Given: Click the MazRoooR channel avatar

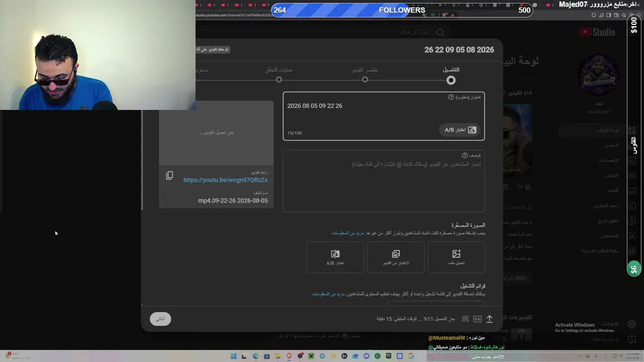Looking at the screenshot, I should point(598,75).
